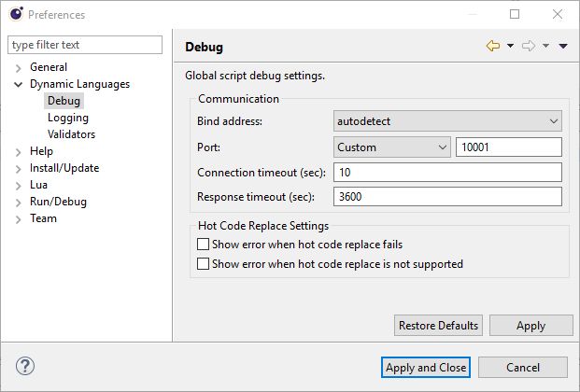Image resolution: width=580 pixels, height=392 pixels.
Task: Maximize the Preferences window
Action: point(515,14)
